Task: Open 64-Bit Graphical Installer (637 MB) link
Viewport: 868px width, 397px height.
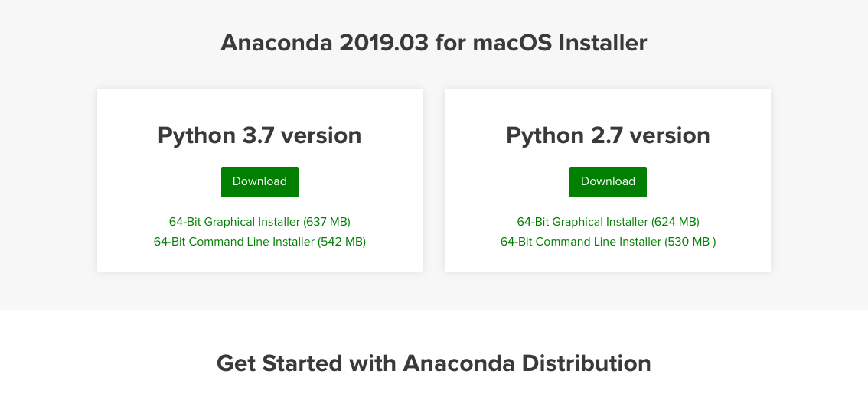Action: (x=259, y=222)
